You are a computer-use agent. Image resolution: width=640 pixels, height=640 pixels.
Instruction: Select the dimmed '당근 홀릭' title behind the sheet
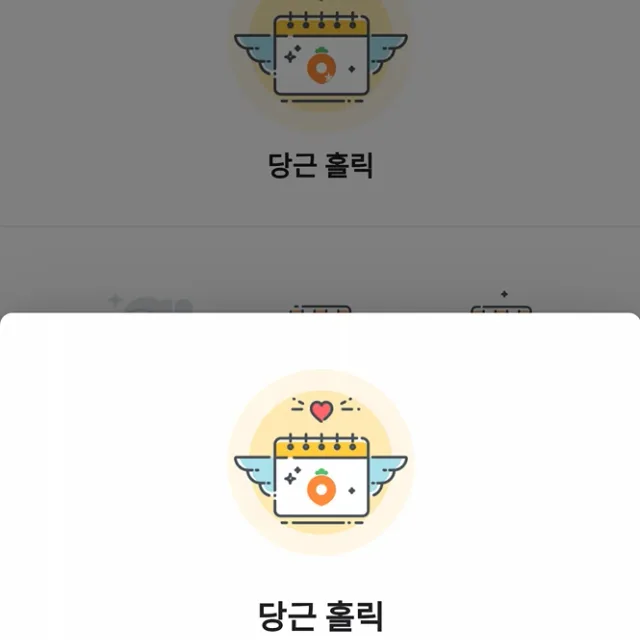(x=321, y=165)
